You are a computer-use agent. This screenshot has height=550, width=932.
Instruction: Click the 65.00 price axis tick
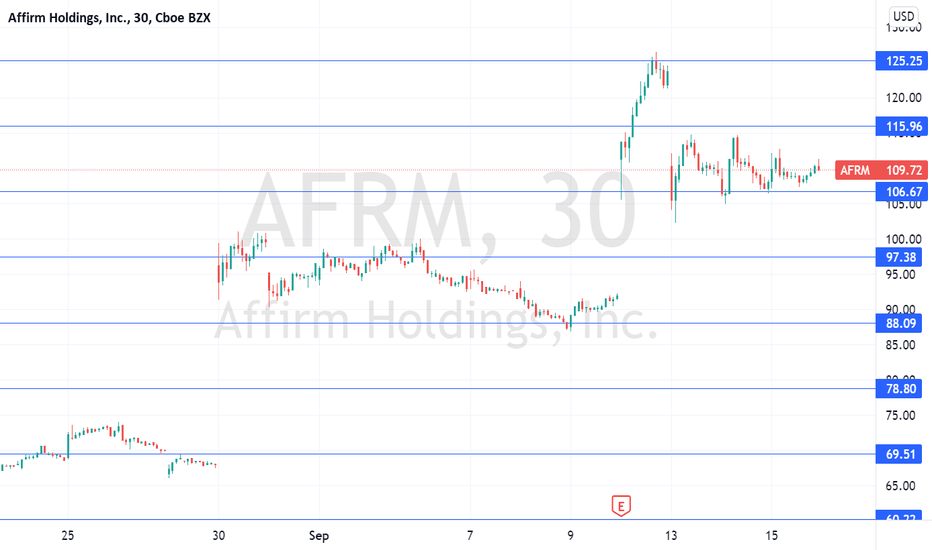point(900,486)
